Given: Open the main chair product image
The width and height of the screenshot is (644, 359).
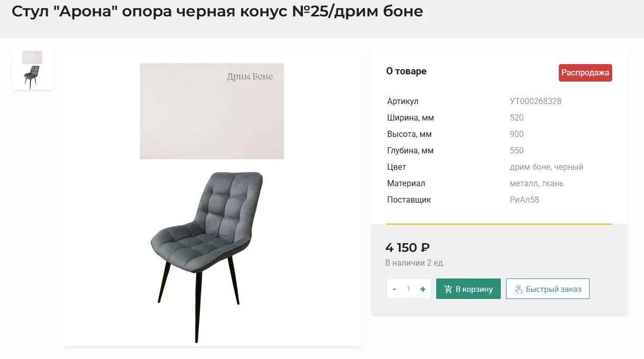Looking at the screenshot, I should (207, 256).
